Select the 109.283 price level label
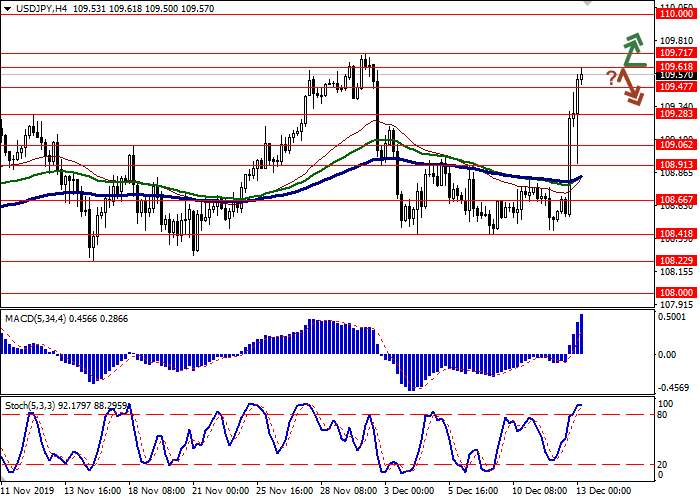The height and width of the screenshot is (500, 700). pyautogui.click(x=676, y=114)
